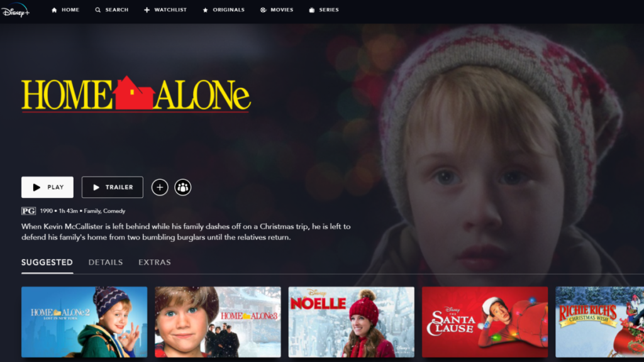The image size is (644, 362).
Task: Watch the Home Alone trailer
Action: click(x=113, y=187)
